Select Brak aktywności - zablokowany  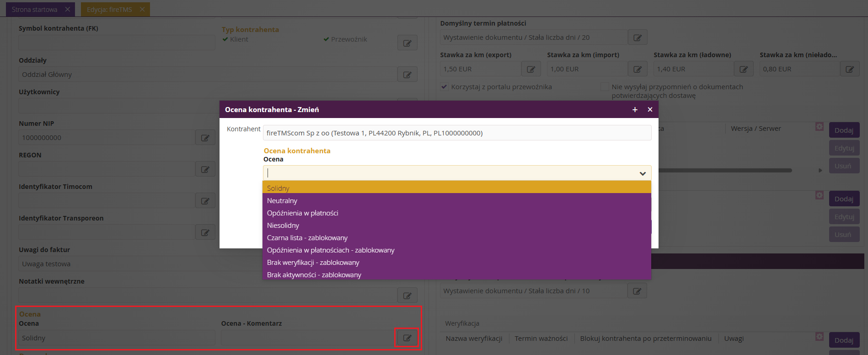[456, 274]
